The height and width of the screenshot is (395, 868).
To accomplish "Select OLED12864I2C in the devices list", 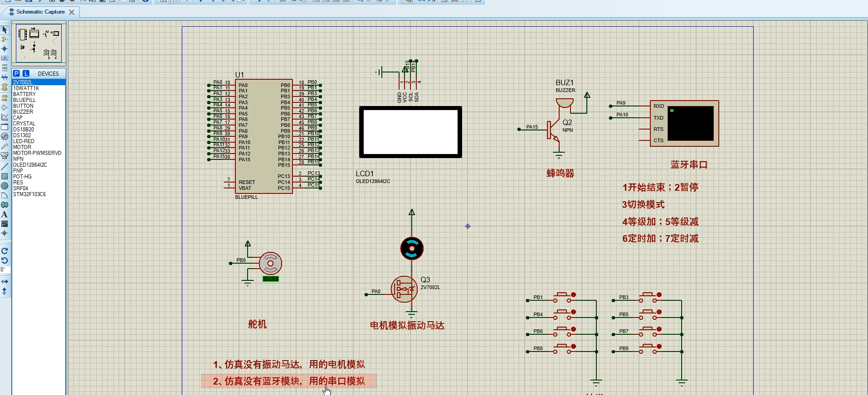I will tap(39, 165).
